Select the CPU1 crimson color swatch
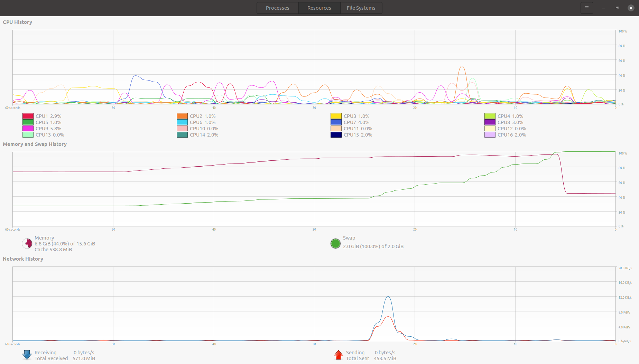Viewport: 639px width, 364px height. pyautogui.click(x=28, y=116)
